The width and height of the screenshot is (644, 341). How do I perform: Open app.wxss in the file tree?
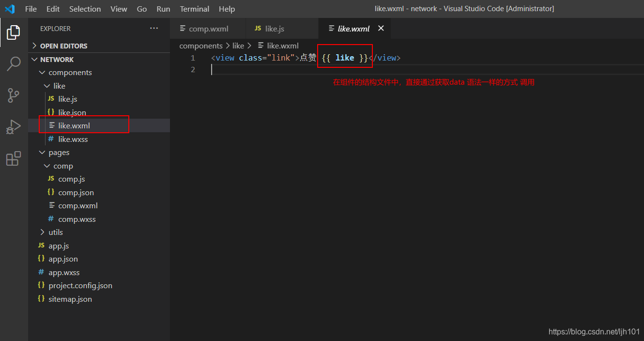click(99, 272)
